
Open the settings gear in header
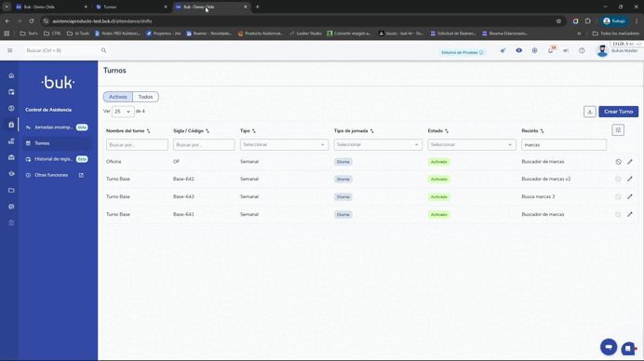[x=534, y=50]
